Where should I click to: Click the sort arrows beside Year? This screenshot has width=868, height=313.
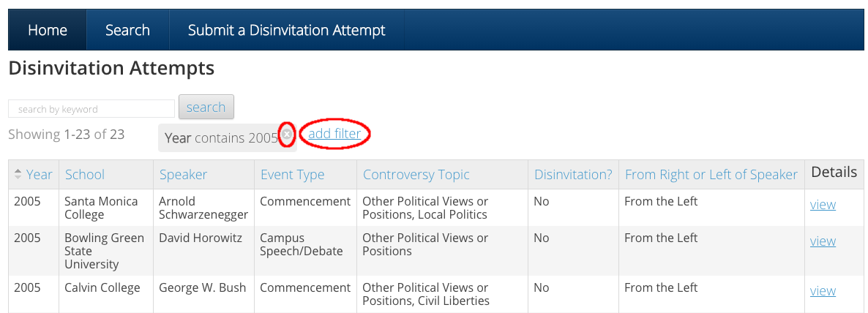18,174
